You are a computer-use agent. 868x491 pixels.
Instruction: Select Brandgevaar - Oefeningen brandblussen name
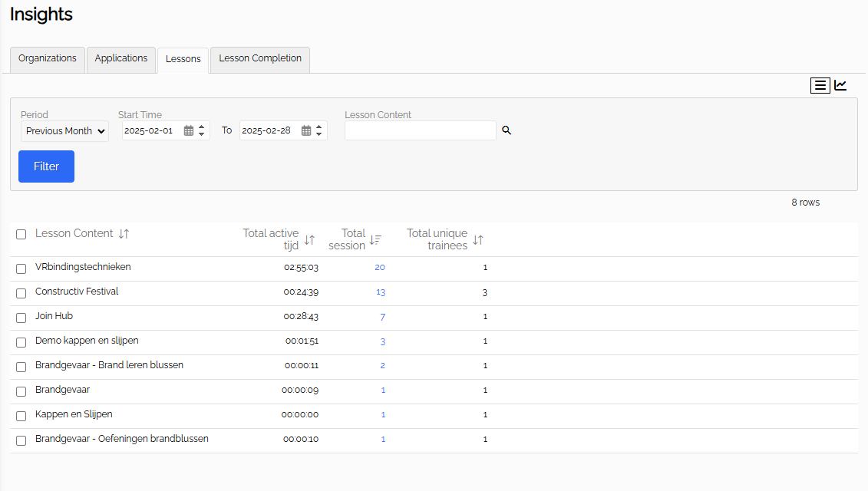122,438
